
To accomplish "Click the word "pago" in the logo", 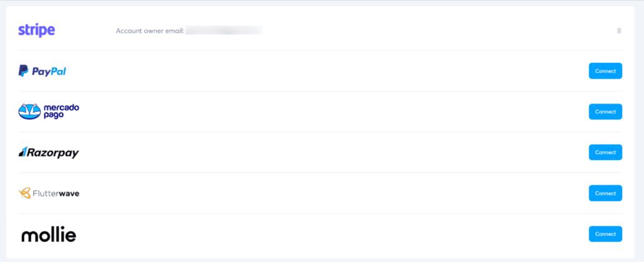I will click(53, 116).
